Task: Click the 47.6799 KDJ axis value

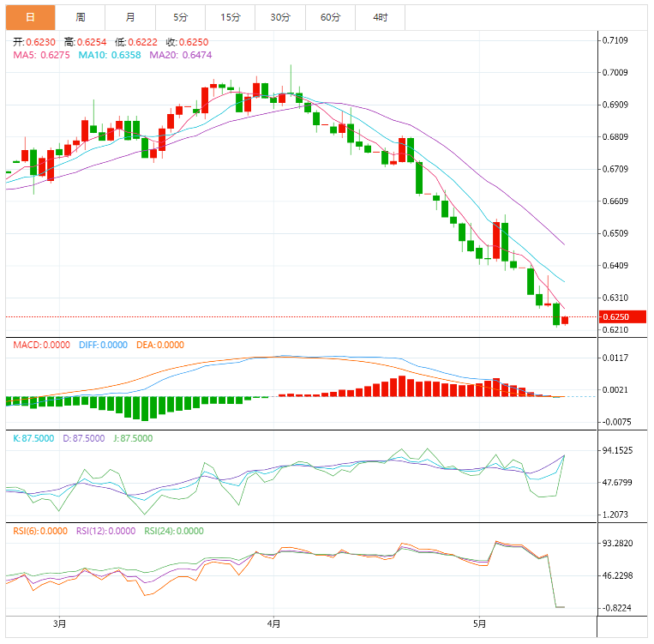Action: [x=617, y=483]
